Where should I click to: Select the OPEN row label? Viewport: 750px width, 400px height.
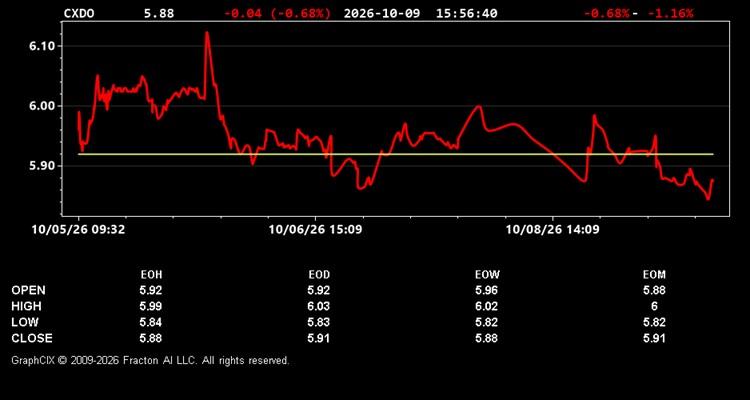(x=29, y=290)
